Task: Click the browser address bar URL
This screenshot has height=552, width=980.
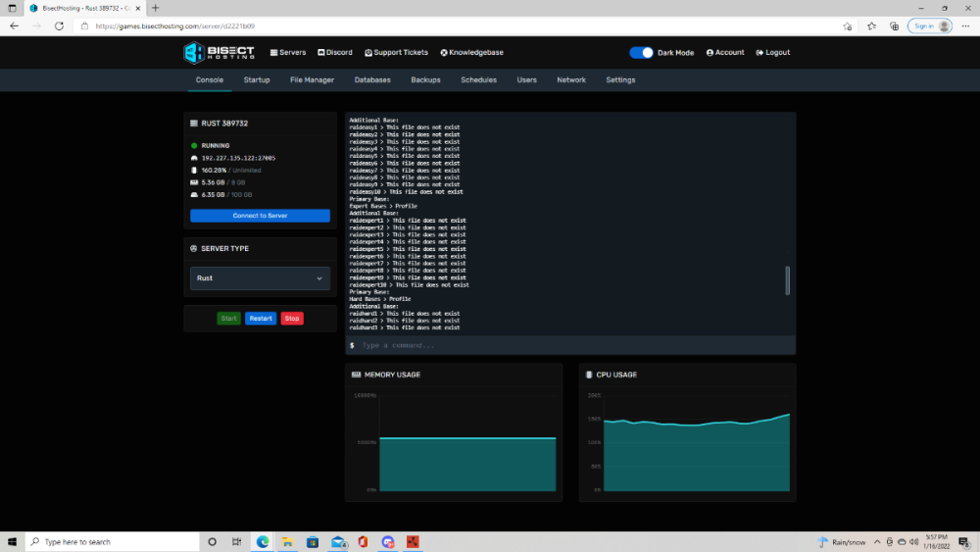Action: click(x=175, y=26)
